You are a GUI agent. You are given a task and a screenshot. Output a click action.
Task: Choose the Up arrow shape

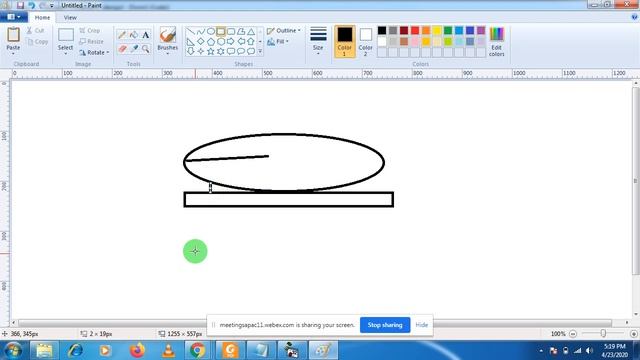click(251, 42)
